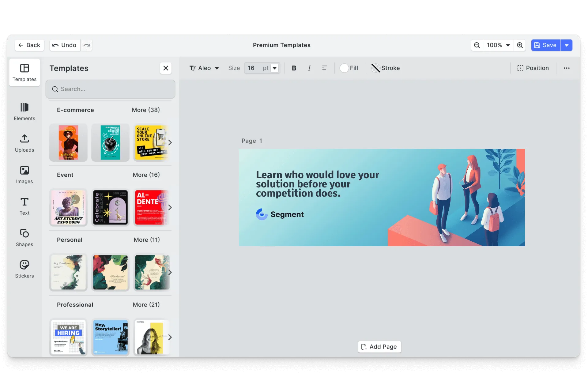Click the Personal category heading
The width and height of the screenshot is (588, 392).
pos(70,240)
